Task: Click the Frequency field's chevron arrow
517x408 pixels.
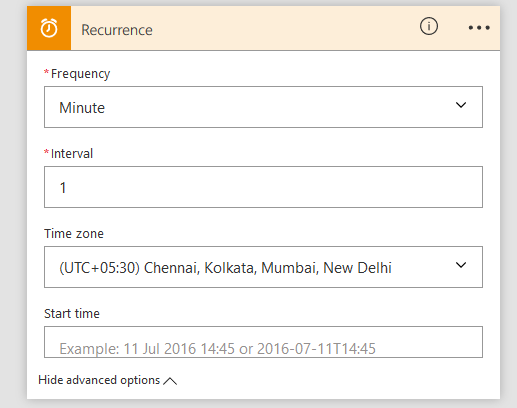Action: click(x=461, y=105)
